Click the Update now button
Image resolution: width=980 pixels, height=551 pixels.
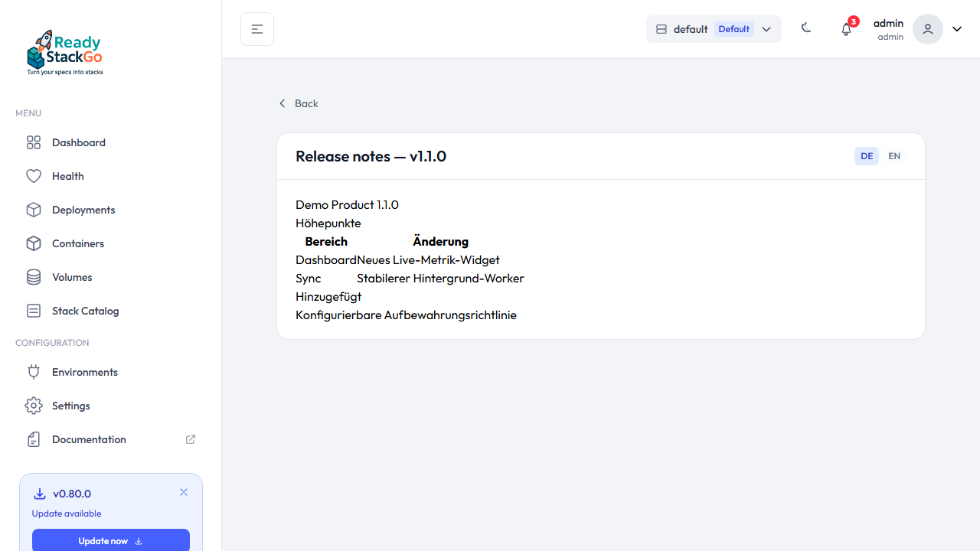(x=111, y=540)
